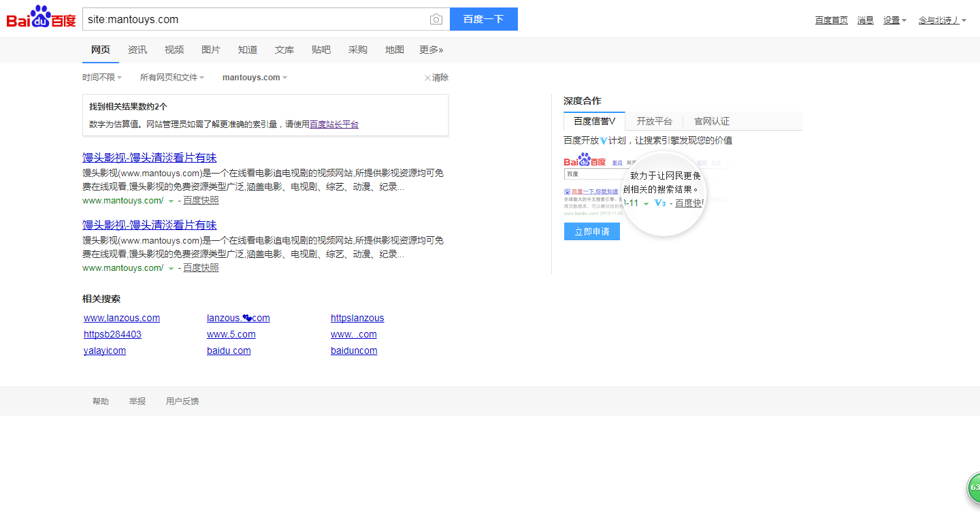The image size is (980, 524).
Task: Clear filters with the 清除 button
Action: click(436, 78)
